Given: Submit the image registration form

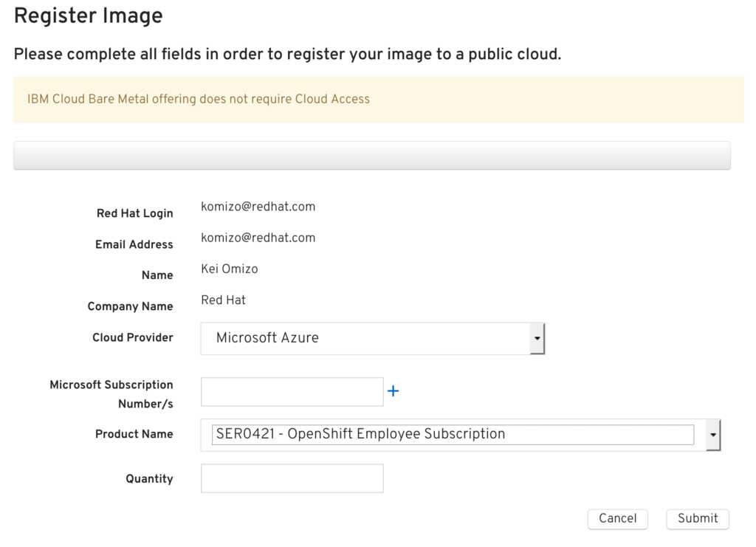Looking at the screenshot, I should [698, 519].
